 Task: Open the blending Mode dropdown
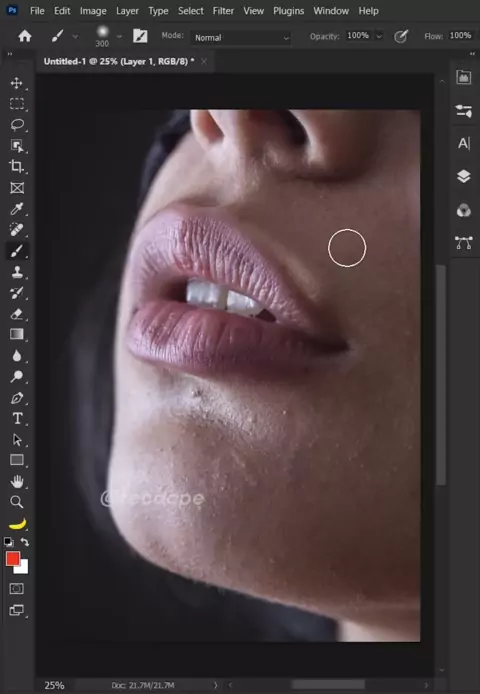pos(241,38)
